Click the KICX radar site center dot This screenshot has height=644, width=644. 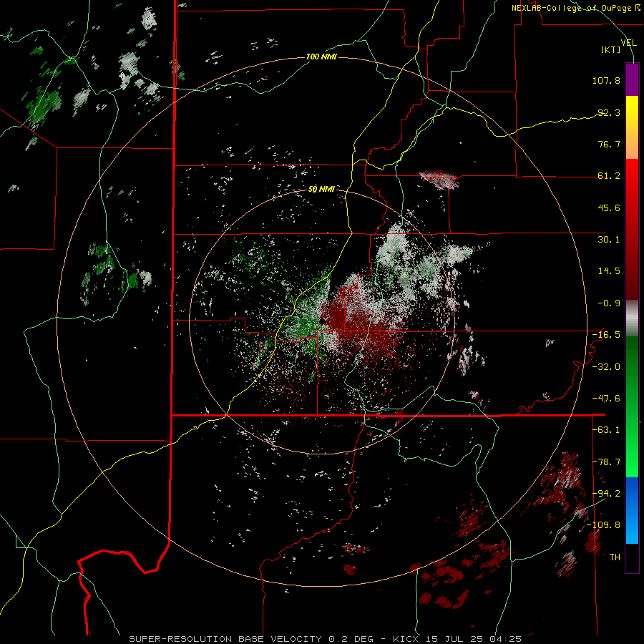pyautogui.click(x=323, y=321)
